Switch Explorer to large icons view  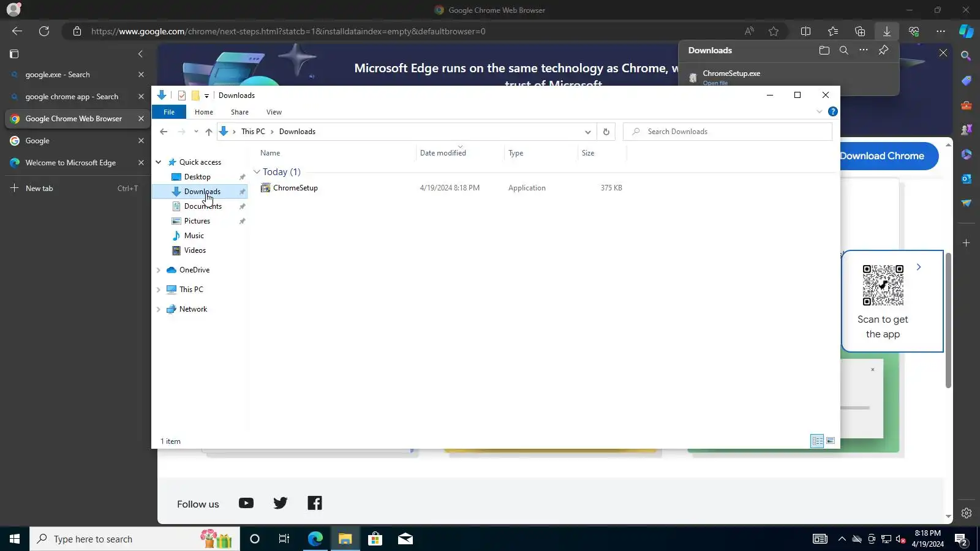coord(831,441)
